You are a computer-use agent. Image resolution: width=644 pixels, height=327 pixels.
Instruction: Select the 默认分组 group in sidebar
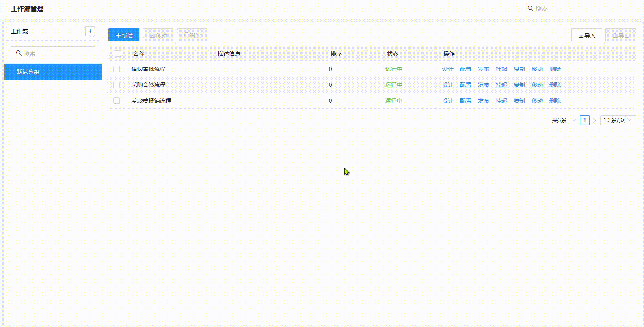53,72
